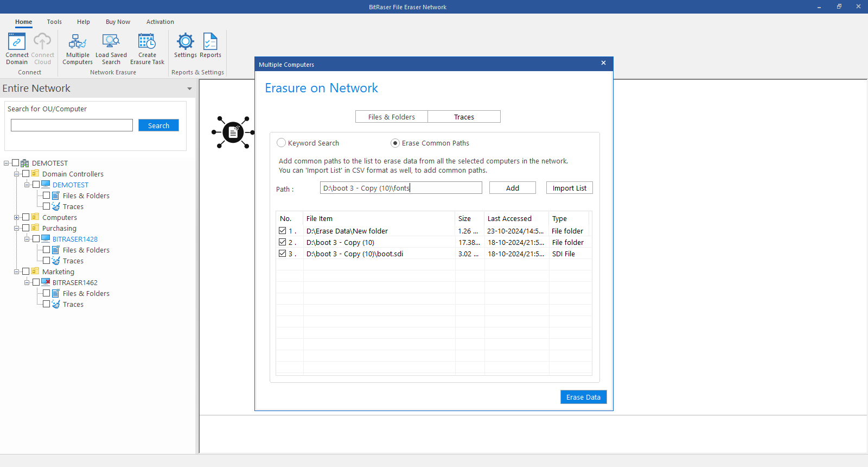Click the network erasure graphic icon
This screenshot has width=868, height=467.
[233, 132]
